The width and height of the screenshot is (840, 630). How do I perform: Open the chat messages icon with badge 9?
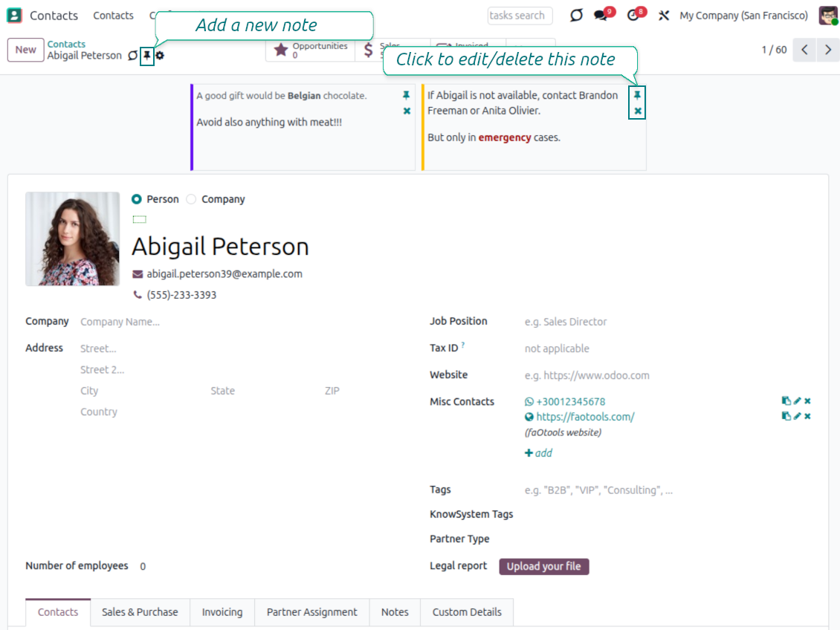coord(601,16)
